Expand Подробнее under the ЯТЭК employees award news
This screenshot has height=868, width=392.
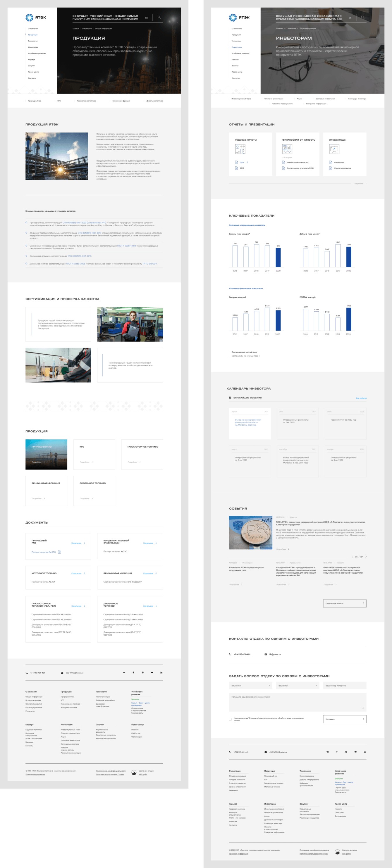coord(235,585)
